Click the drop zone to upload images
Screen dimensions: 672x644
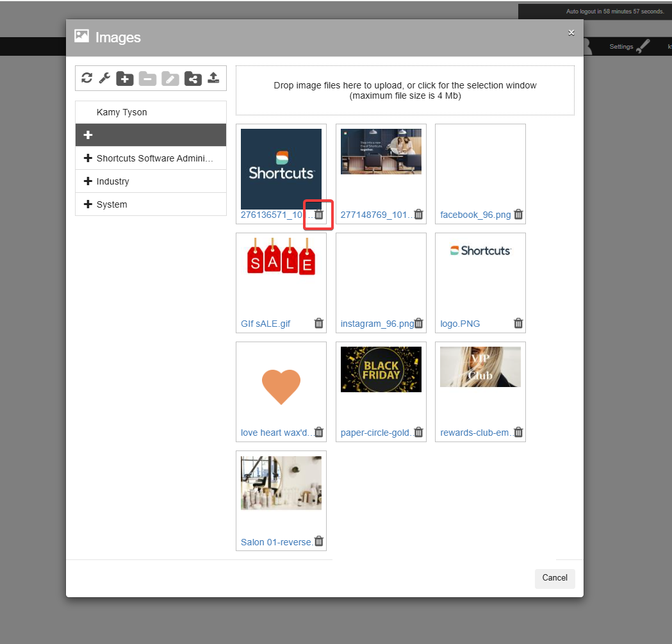[x=405, y=90]
